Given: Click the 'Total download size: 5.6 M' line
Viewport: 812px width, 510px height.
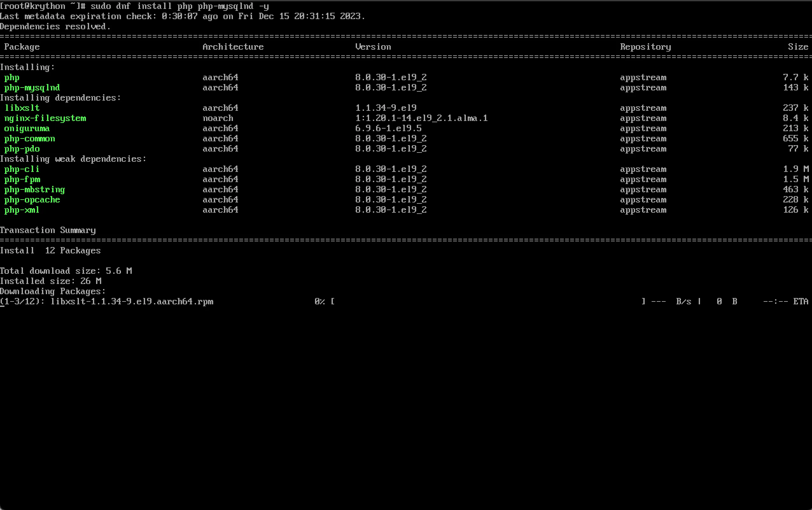Looking at the screenshot, I should (x=66, y=271).
